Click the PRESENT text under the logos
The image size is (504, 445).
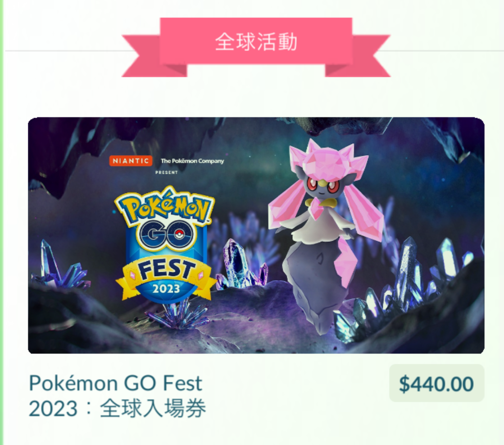tap(167, 173)
